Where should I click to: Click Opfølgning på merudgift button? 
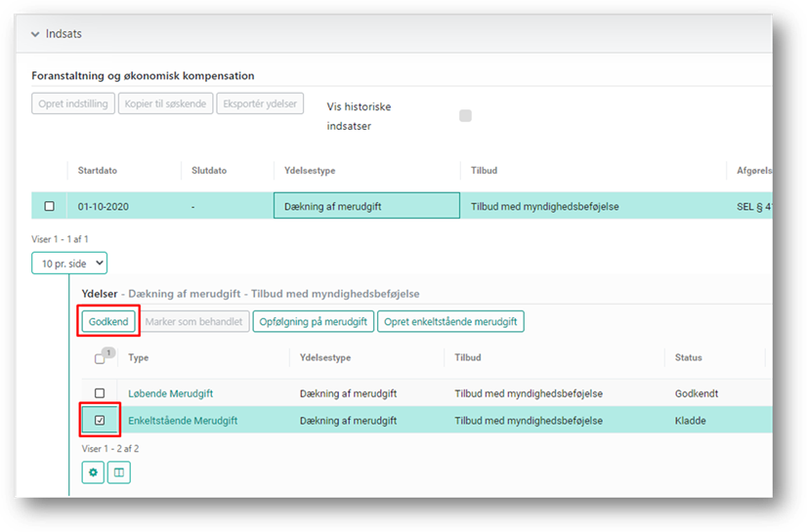pos(313,321)
